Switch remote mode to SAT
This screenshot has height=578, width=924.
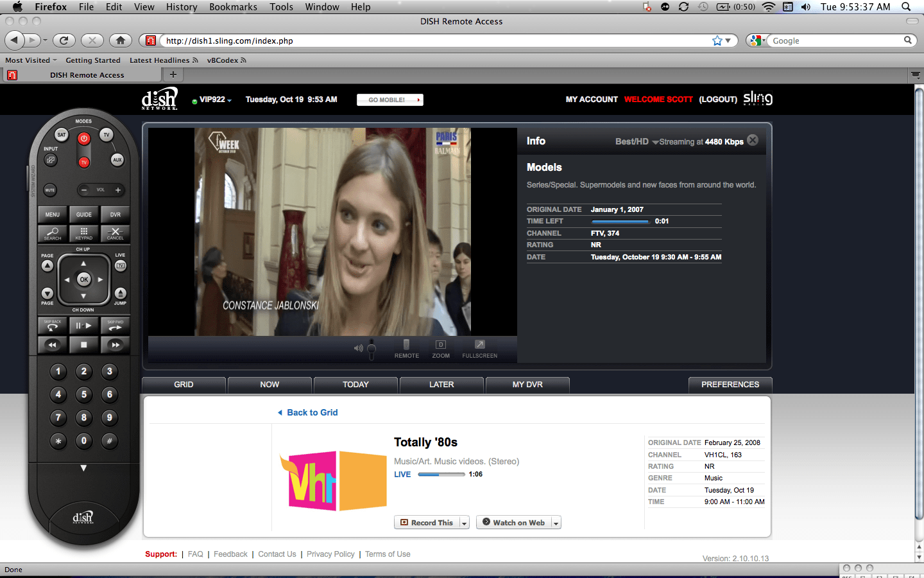62,134
